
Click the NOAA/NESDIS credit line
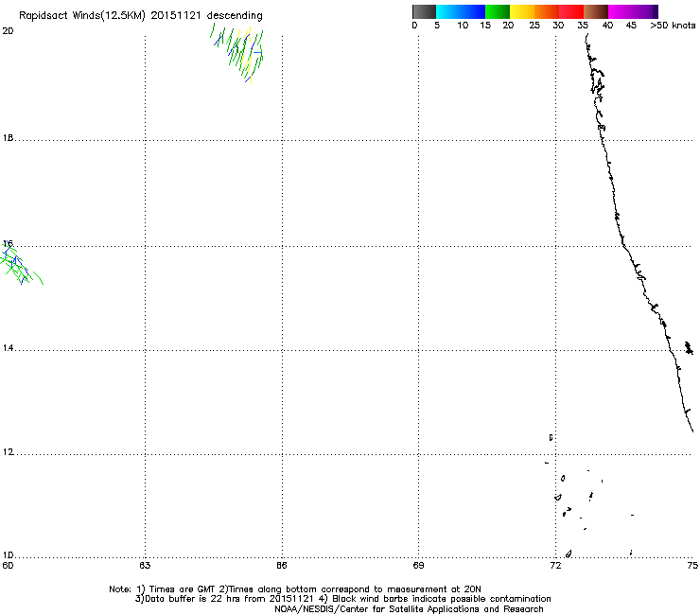(409, 609)
